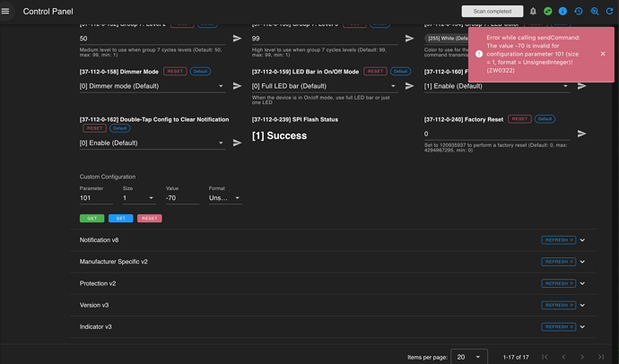Change the Items per page dropdown
Image resolution: width=619 pixels, height=364 pixels.
point(469,357)
